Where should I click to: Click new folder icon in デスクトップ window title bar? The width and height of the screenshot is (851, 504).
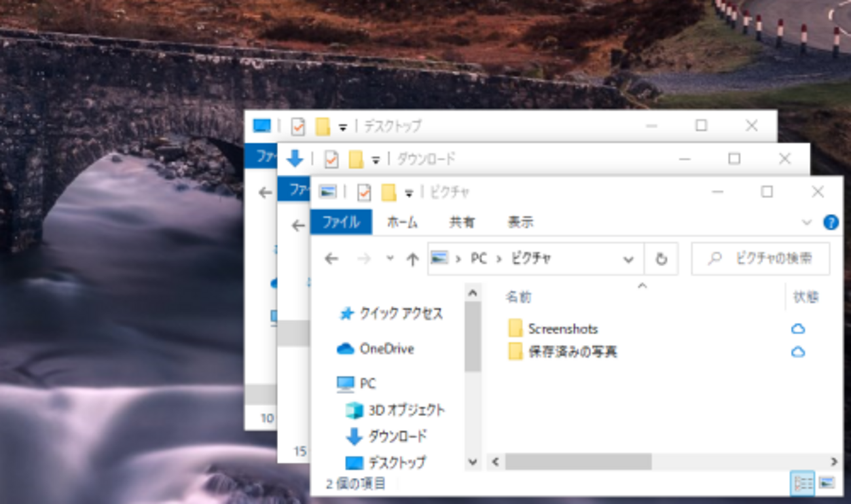(x=323, y=126)
